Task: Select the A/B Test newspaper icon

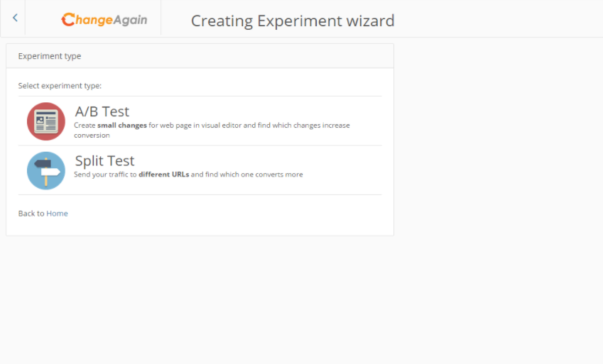Action: 46,121
